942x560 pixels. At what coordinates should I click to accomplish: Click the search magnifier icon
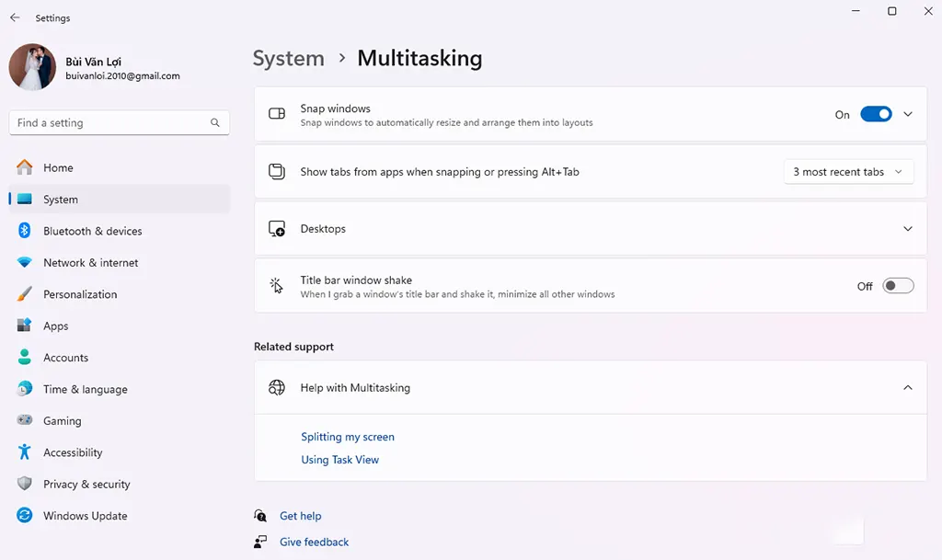point(215,122)
